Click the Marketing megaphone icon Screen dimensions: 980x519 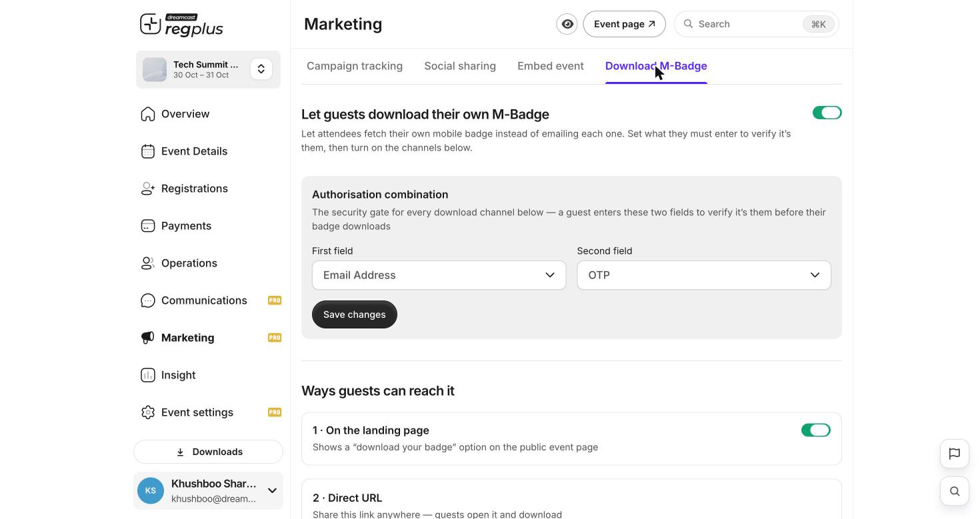[x=148, y=338]
